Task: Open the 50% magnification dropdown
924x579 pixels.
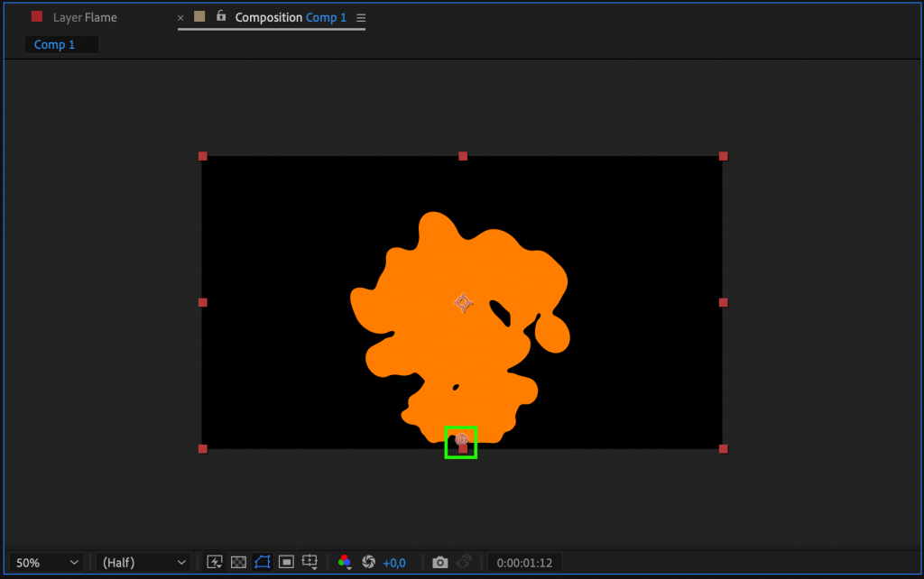Action: (x=45, y=562)
